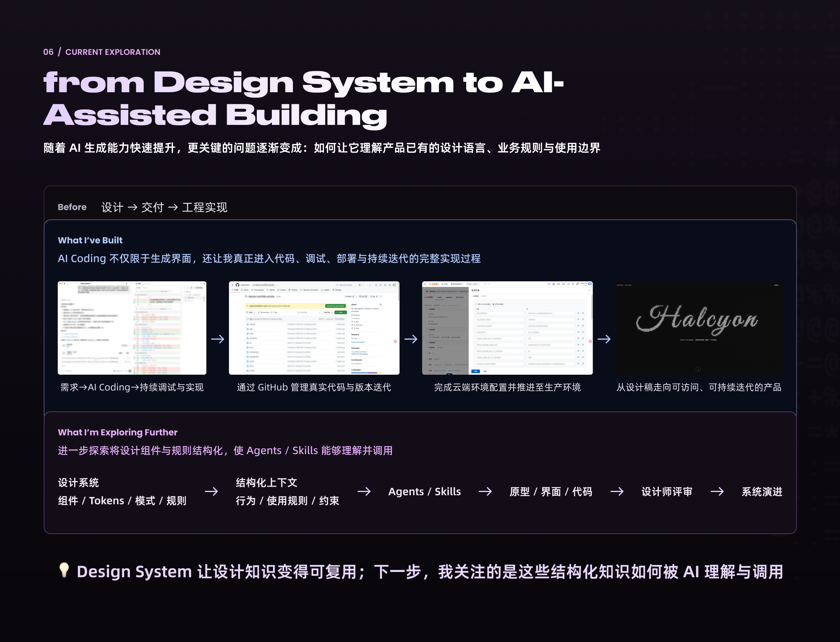Click the lightbulb icon beside Design System summary
This screenshot has width=840, height=642.
point(64,570)
